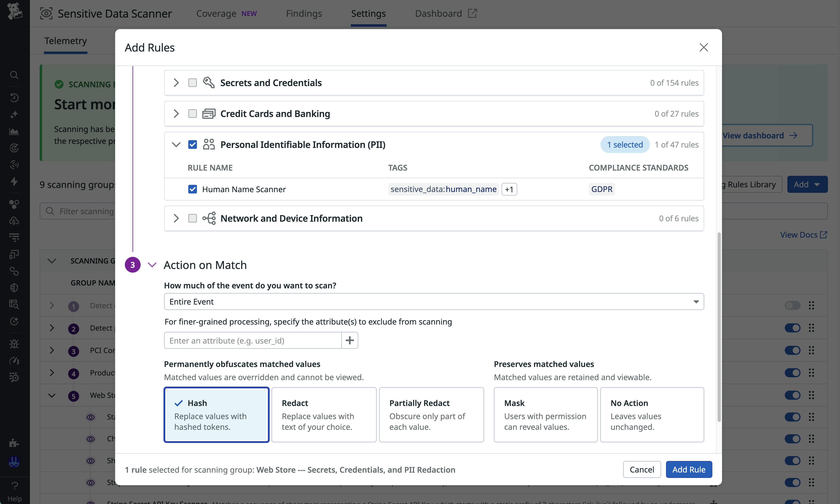The image size is (840, 504).
Task: Click the chain link icon in the sidebar
Action: [x=14, y=271]
